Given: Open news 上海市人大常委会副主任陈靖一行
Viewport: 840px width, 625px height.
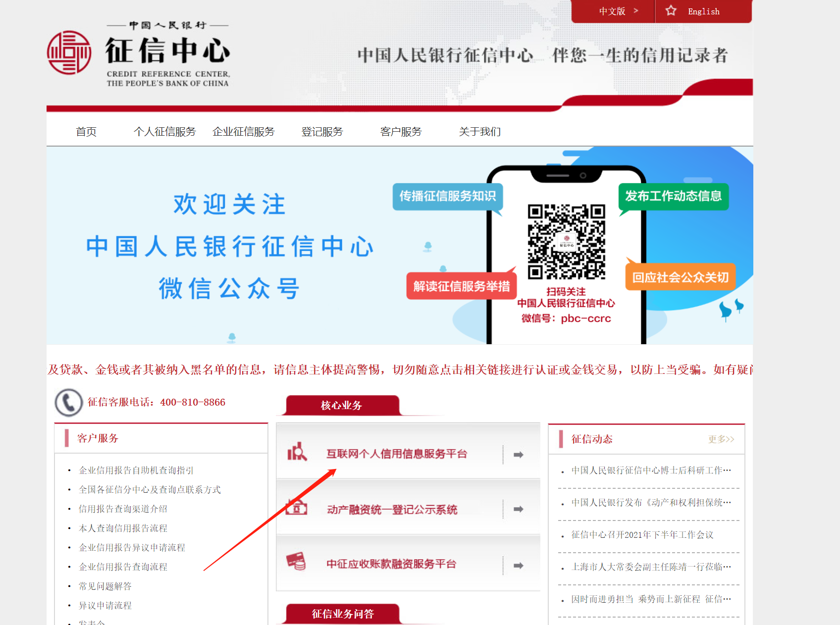Looking at the screenshot, I should pyautogui.click(x=651, y=567).
